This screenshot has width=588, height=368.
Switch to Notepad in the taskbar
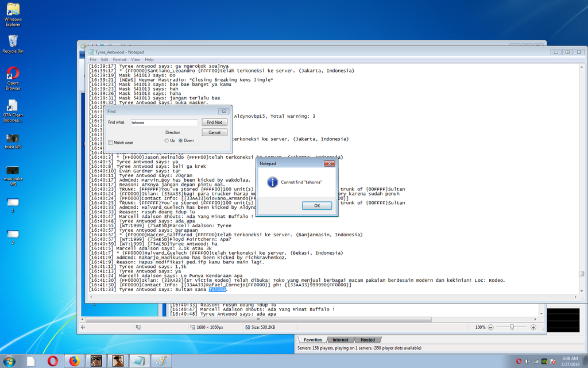coord(140,361)
